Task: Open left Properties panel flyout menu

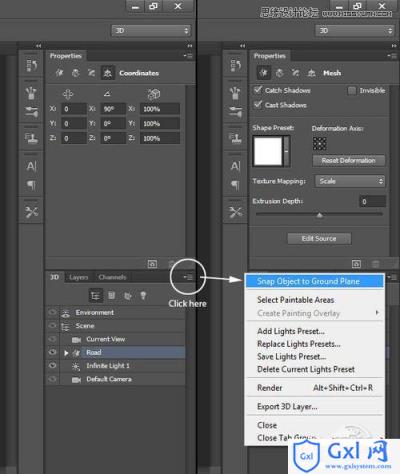Action: pos(188,56)
